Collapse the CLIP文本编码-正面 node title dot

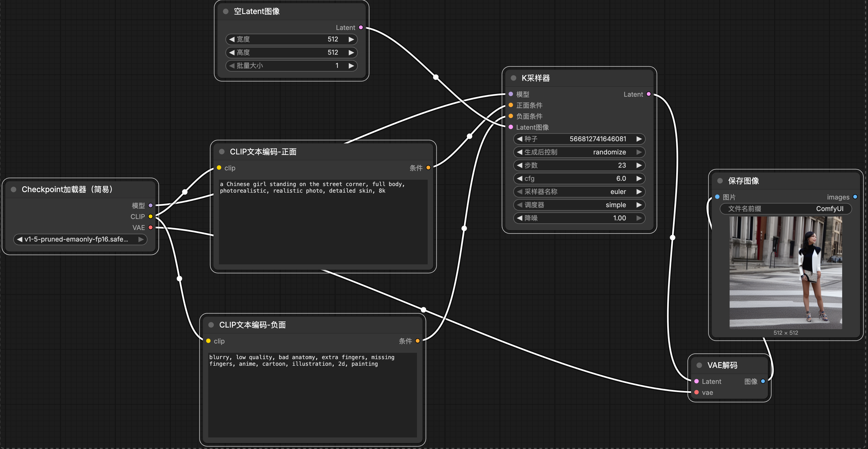coord(221,152)
